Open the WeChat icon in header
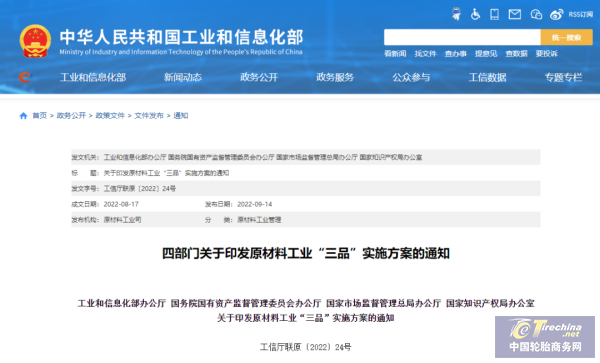Image resolution: width=600 pixels, height=363 pixels. coord(536,15)
